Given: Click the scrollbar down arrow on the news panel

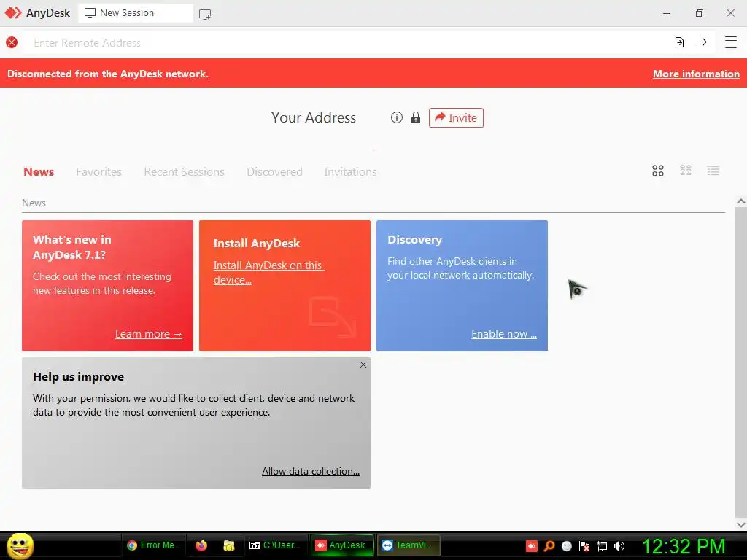Looking at the screenshot, I should 741,525.
